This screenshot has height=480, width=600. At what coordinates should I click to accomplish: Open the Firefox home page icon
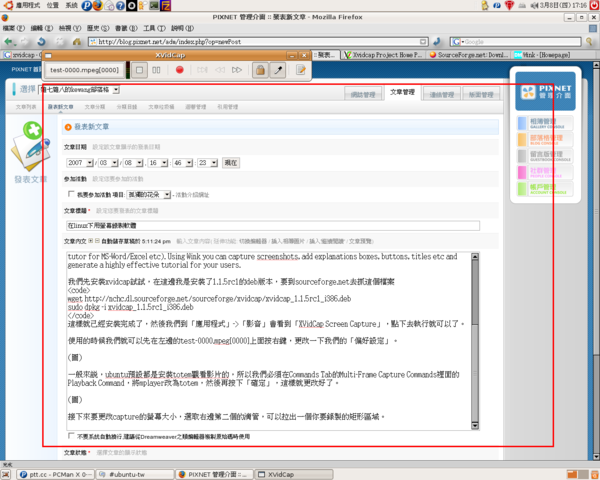(x=77, y=41)
